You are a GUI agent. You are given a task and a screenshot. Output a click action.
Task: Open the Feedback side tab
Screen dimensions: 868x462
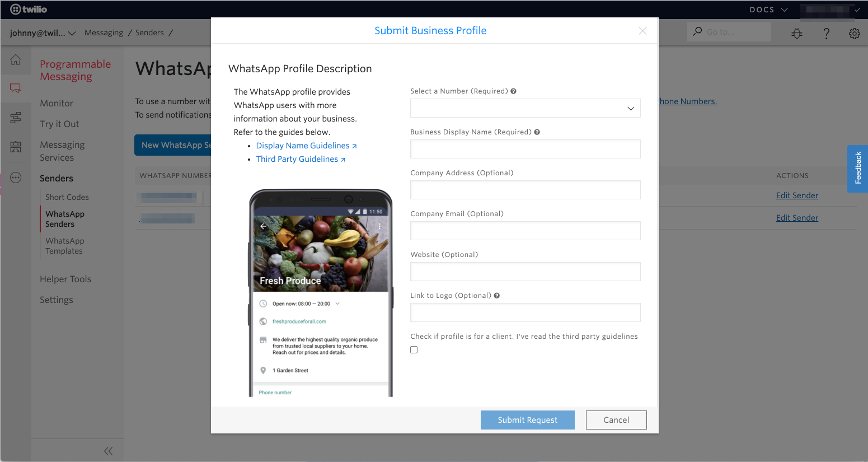coord(857,169)
